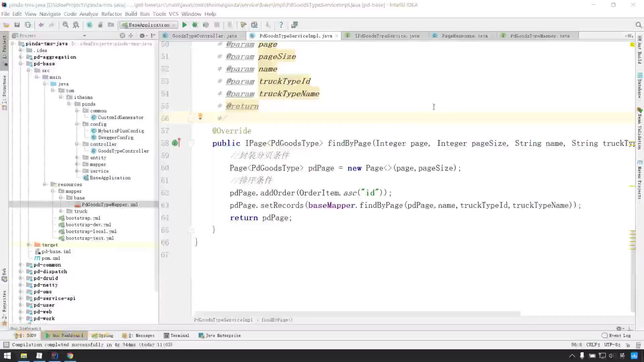This screenshot has width=644, height=362.
Task: Open the Spring tool window
Action: pyautogui.click(x=103, y=336)
